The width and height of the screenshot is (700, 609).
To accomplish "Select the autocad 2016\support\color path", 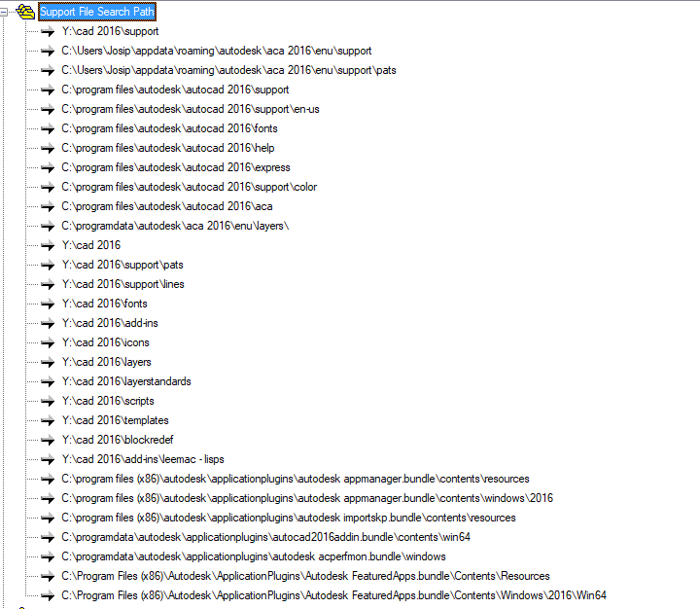I will click(x=190, y=187).
